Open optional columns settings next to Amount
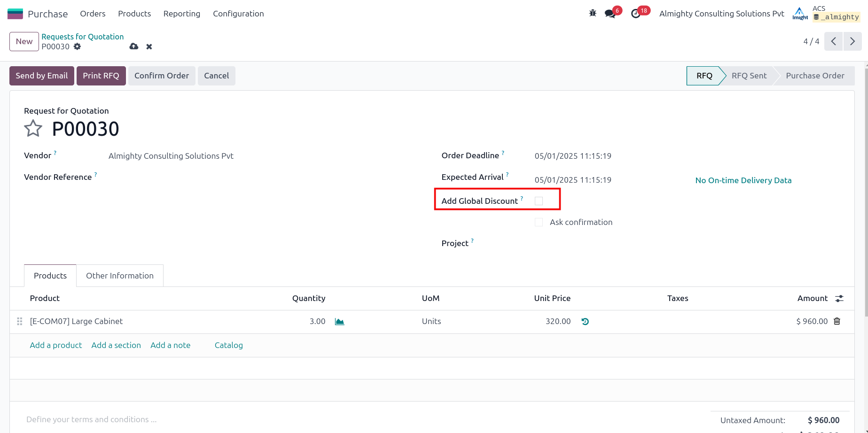The width and height of the screenshot is (868, 433). [839, 298]
